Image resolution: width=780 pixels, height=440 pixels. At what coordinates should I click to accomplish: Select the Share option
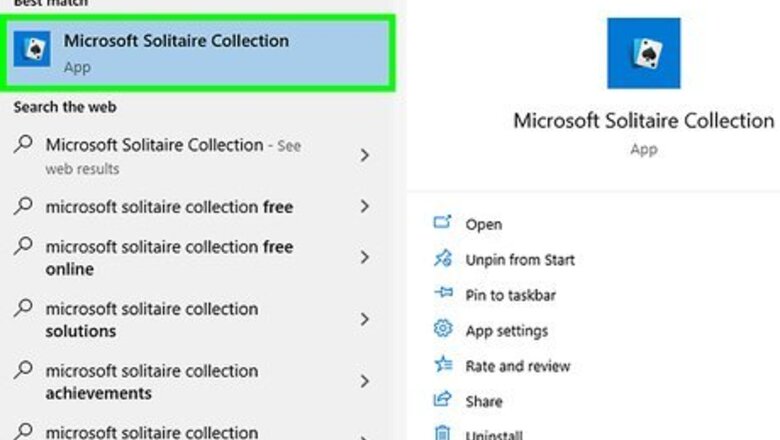pyautogui.click(x=484, y=402)
